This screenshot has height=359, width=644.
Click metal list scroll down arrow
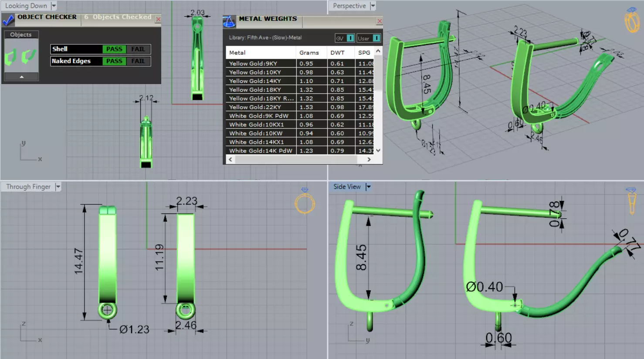click(378, 150)
